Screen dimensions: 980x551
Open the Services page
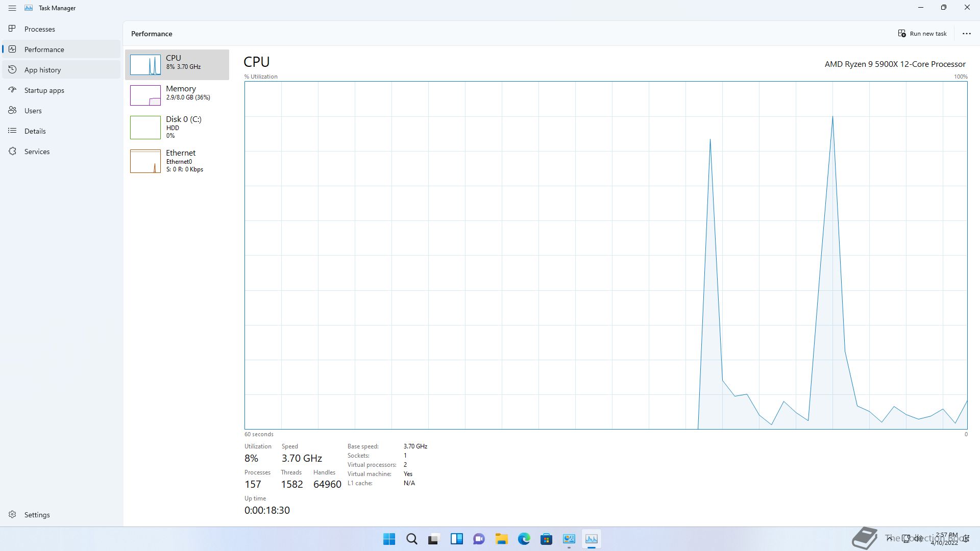61,152
